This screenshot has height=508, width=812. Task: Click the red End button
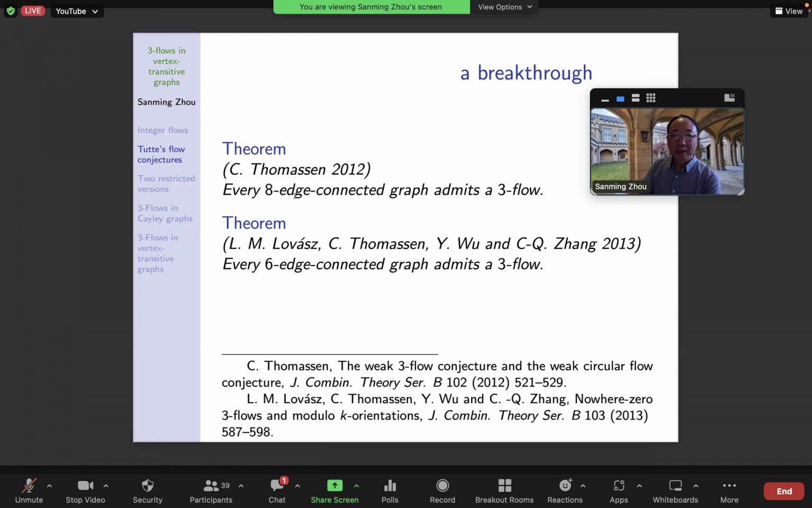[783, 491]
